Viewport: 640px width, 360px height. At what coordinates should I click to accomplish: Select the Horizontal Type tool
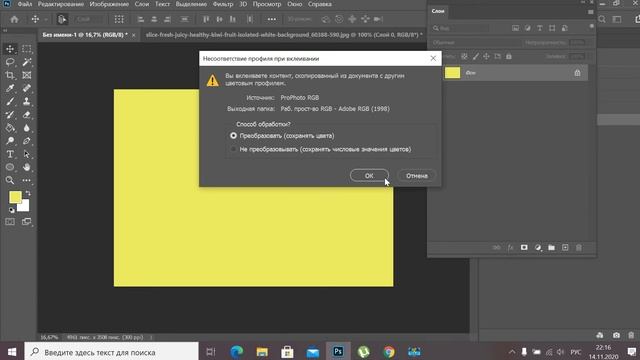(x=10, y=154)
